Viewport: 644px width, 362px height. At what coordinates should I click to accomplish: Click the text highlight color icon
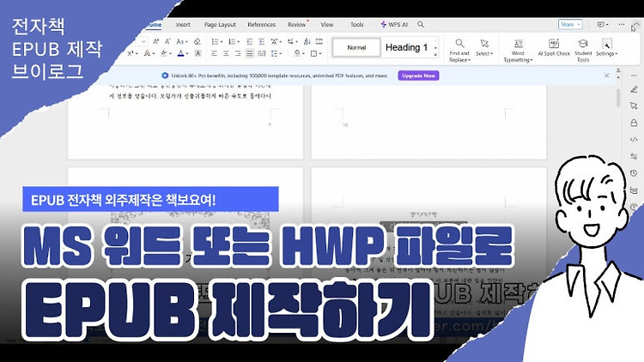163,53
